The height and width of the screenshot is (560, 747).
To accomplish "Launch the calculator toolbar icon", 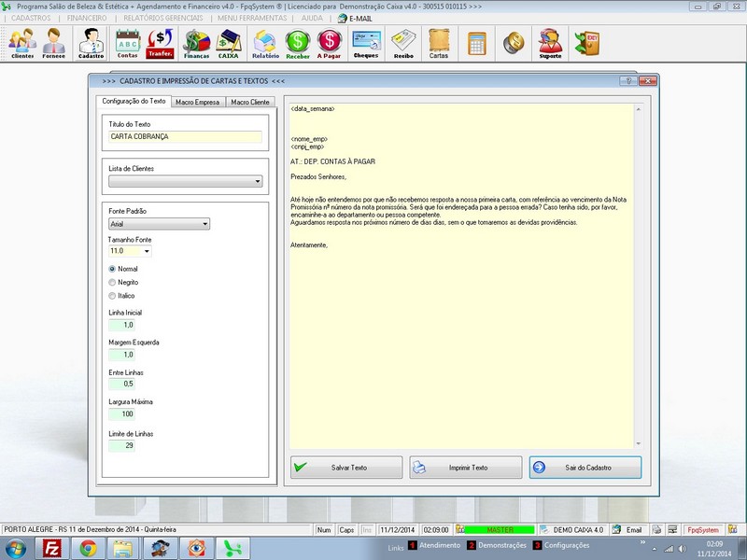I will (477, 43).
